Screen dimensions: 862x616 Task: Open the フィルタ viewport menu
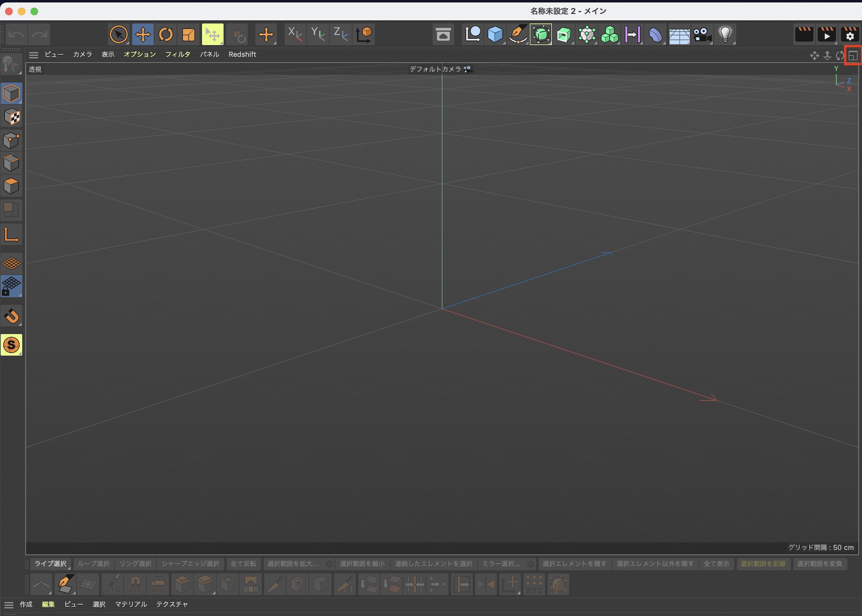pyautogui.click(x=178, y=54)
